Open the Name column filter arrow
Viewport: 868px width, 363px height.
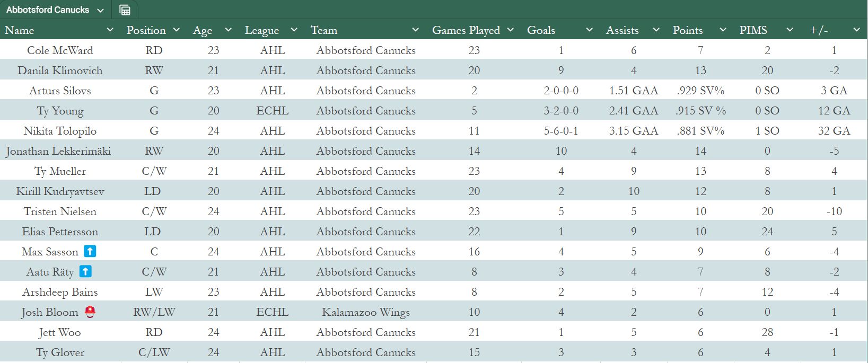tap(110, 30)
